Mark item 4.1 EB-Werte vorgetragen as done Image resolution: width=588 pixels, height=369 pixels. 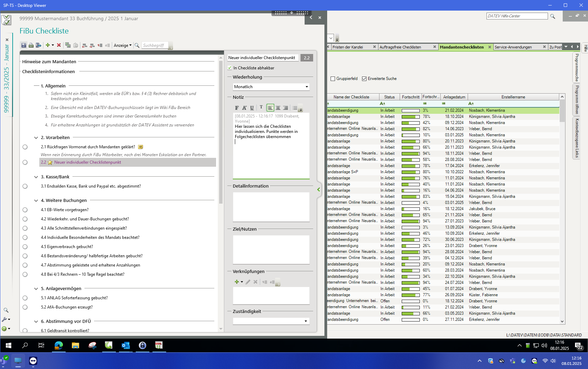pyautogui.click(x=25, y=210)
